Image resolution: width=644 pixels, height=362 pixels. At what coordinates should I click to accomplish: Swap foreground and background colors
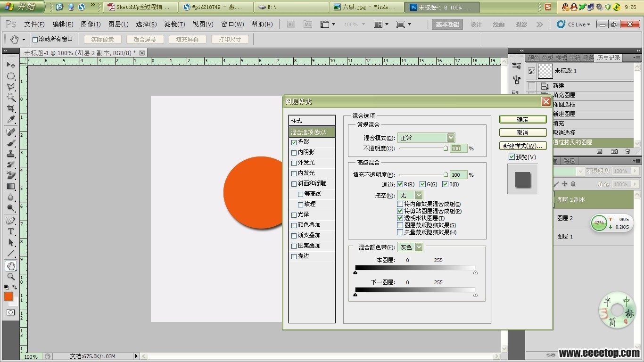(x=15, y=287)
